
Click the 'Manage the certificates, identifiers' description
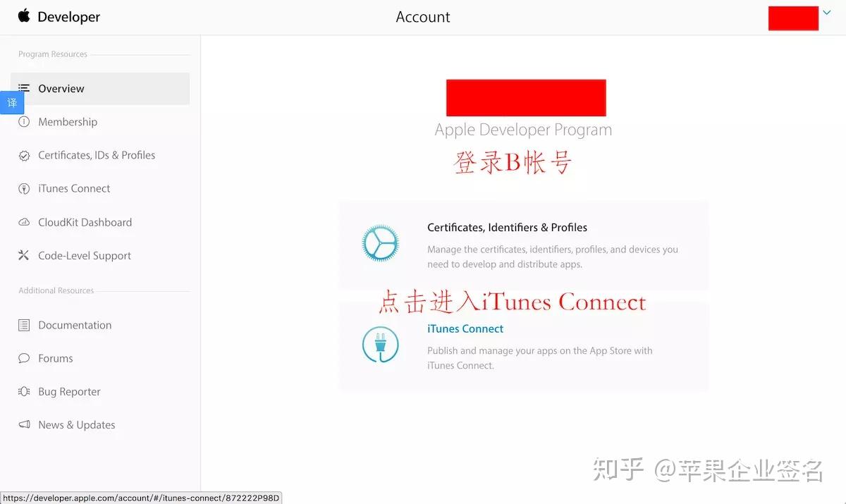coord(553,257)
